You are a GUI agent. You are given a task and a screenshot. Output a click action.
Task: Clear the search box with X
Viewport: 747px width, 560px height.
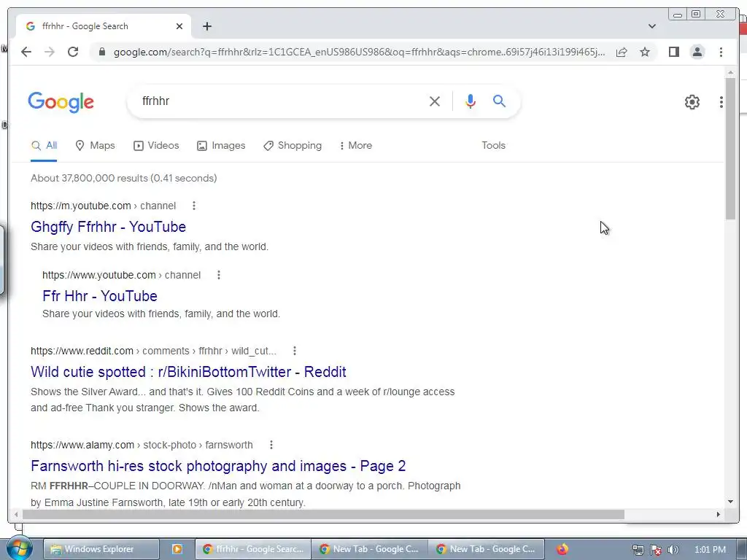pyautogui.click(x=435, y=101)
